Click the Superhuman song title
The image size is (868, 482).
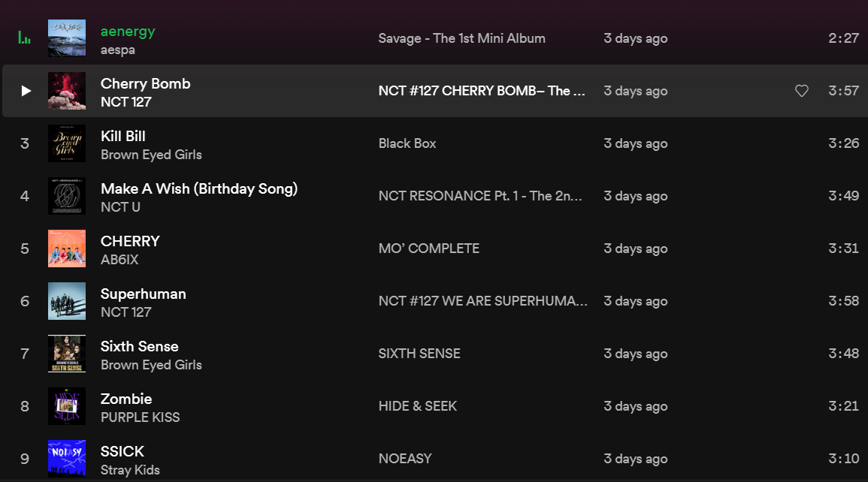click(144, 294)
